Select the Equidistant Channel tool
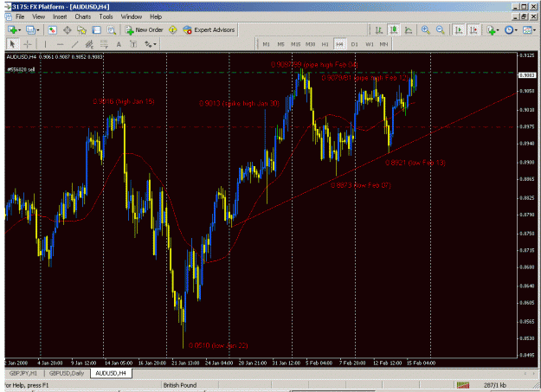Image resolution: width=541 pixels, height=392 pixels. click(x=89, y=44)
